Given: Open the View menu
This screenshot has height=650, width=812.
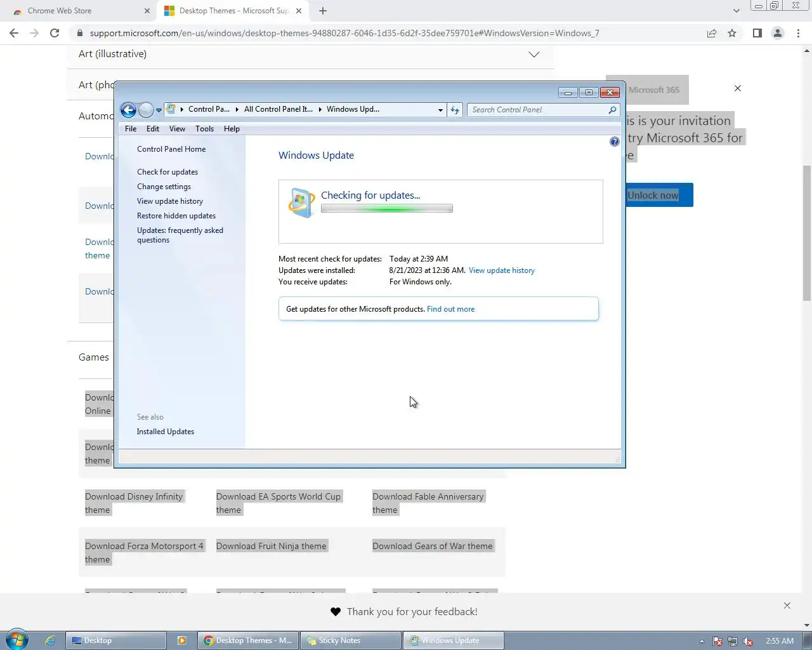Looking at the screenshot, I should pos(177,129).
